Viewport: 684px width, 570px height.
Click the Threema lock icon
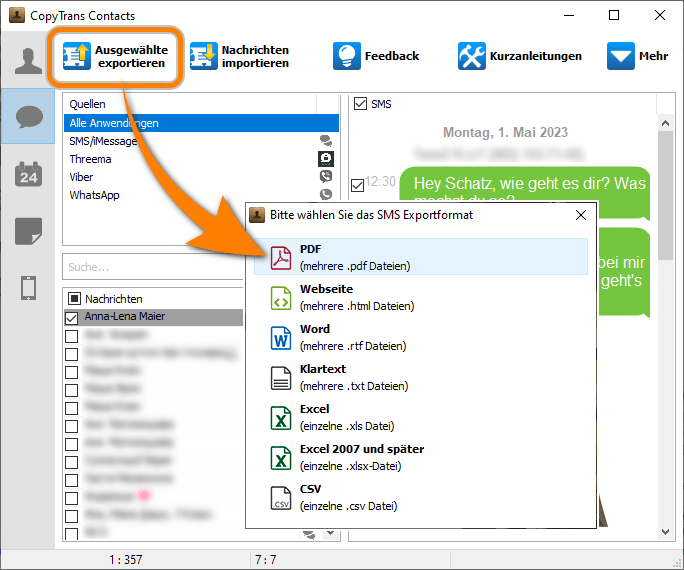(x=326, y=159)
